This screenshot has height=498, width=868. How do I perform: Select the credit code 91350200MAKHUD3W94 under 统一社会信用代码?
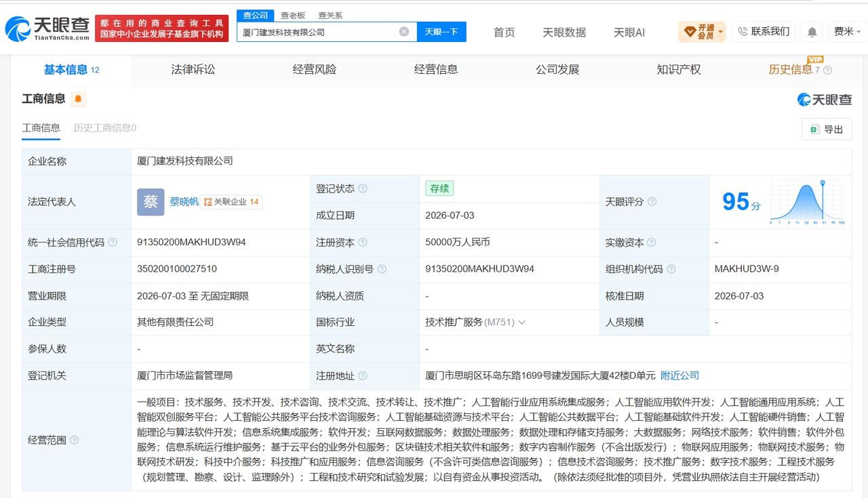[x=191, y=243]
